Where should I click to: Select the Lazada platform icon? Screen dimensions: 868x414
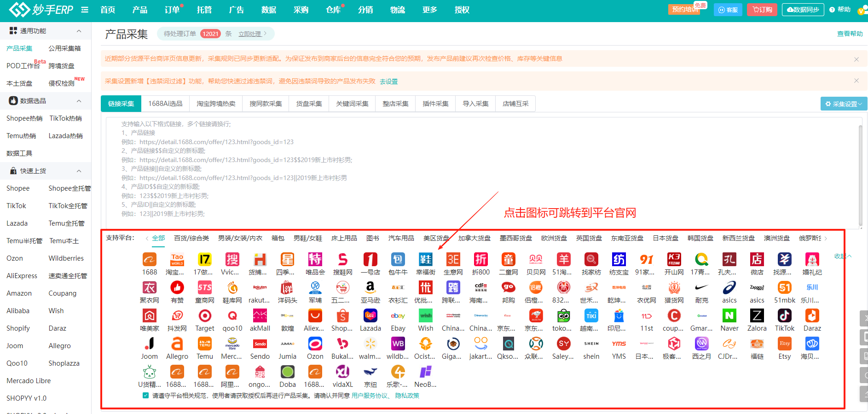click(370, 316)
